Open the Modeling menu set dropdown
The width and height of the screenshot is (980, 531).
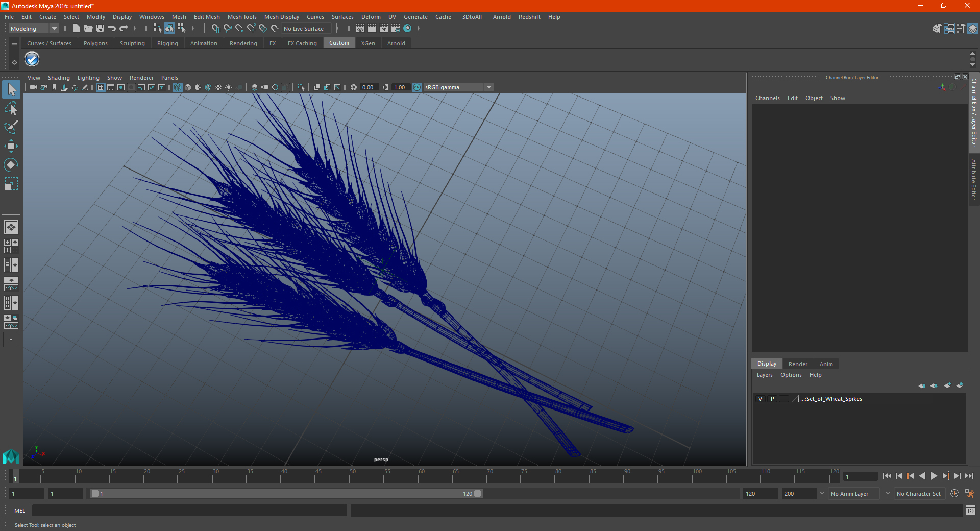tap(34, 29)
